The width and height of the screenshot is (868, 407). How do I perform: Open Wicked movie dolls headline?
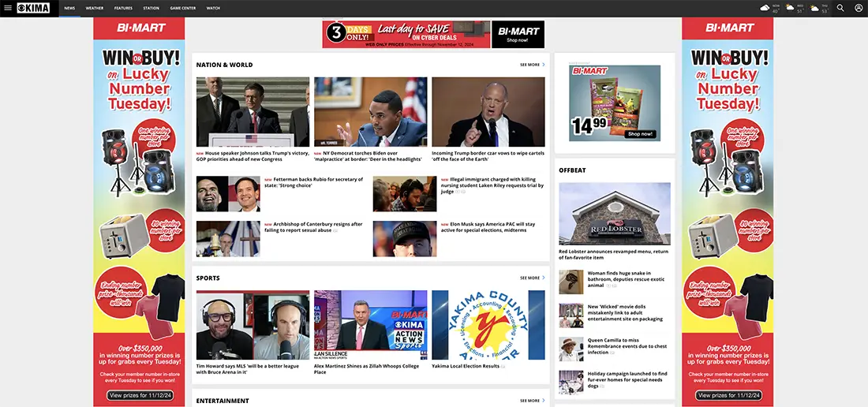[x=624, y=313]
